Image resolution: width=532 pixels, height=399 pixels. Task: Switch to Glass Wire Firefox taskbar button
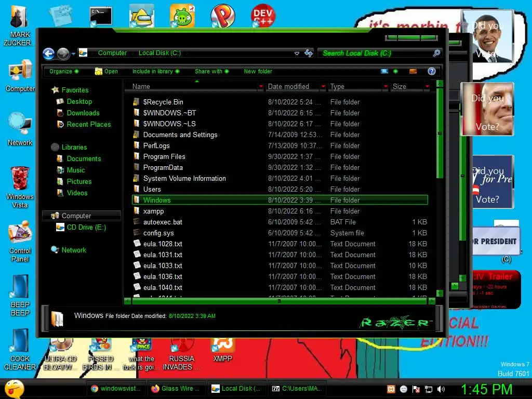pos(177,389)
